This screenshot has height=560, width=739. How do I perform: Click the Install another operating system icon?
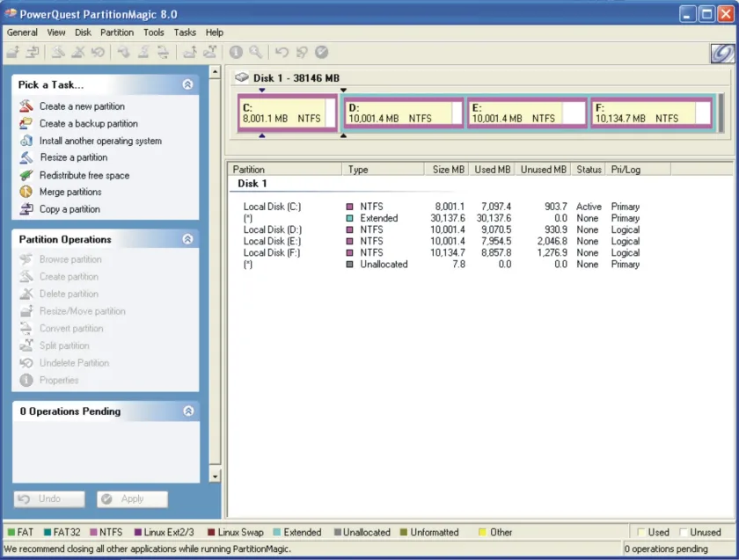click(26, 141)
